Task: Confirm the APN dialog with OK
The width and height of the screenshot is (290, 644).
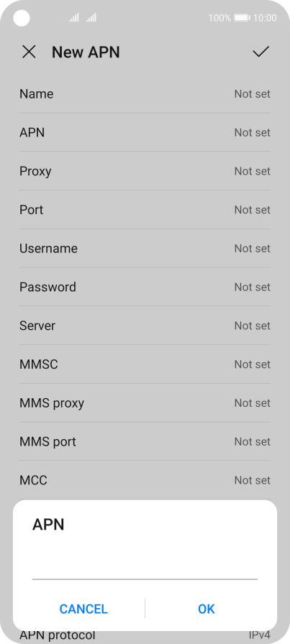Action: [x=207, y=609]
